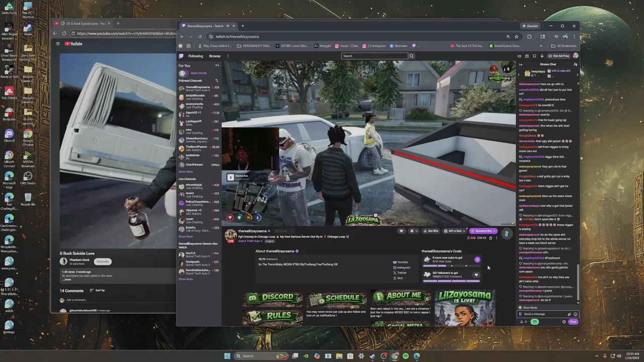Viewport: 644px width, 362px height.
Task: Collapse the Stream Chat panel
Action: coord(521,64)
